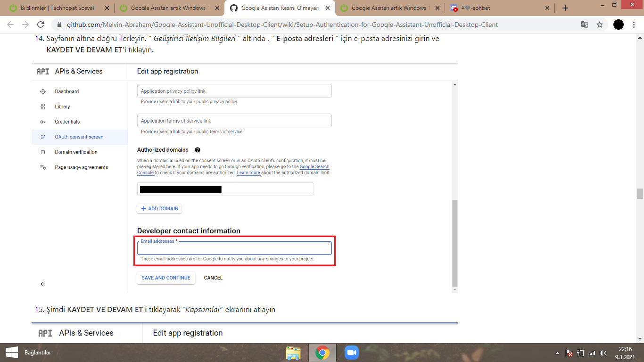Click the Credentials key icon
Image resolution: width=644 pixels, height=362 pixels.
pos(43,122)
